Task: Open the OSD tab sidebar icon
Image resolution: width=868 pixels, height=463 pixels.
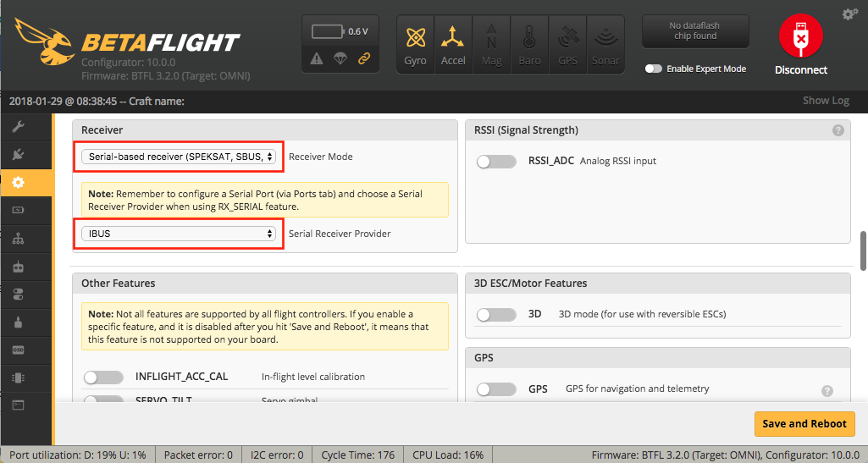Action: [x=19, y=350]
